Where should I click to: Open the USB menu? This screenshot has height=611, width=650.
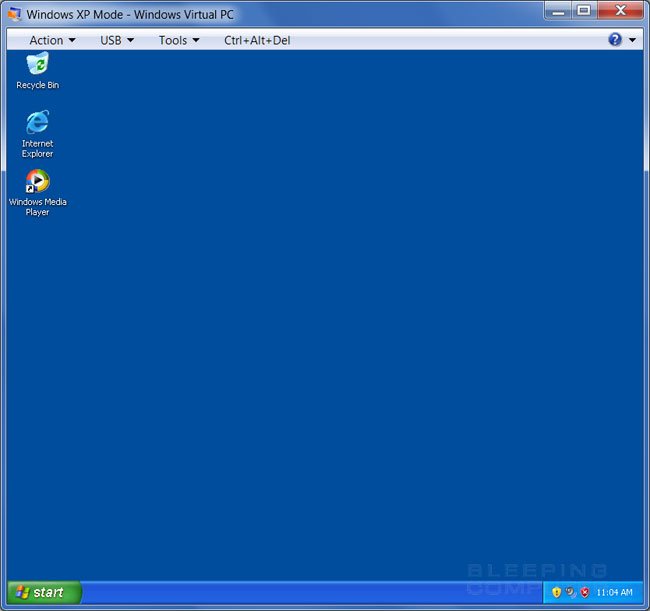pos(117,40)
